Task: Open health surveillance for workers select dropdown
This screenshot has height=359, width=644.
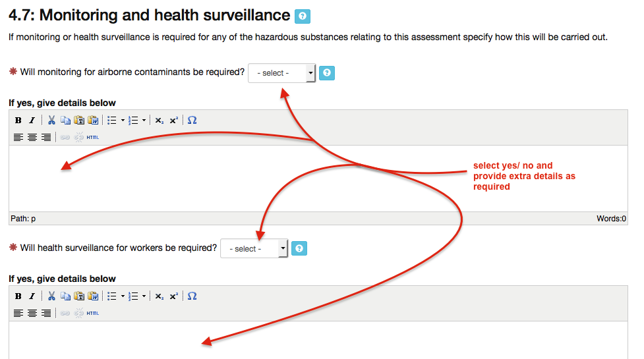Action: [x=254, y=249]
